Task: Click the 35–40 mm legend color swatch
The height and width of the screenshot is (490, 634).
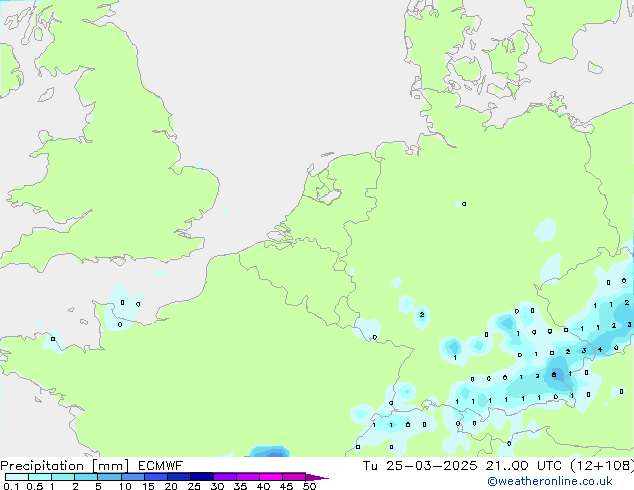Action: click(x=248, y=477)
